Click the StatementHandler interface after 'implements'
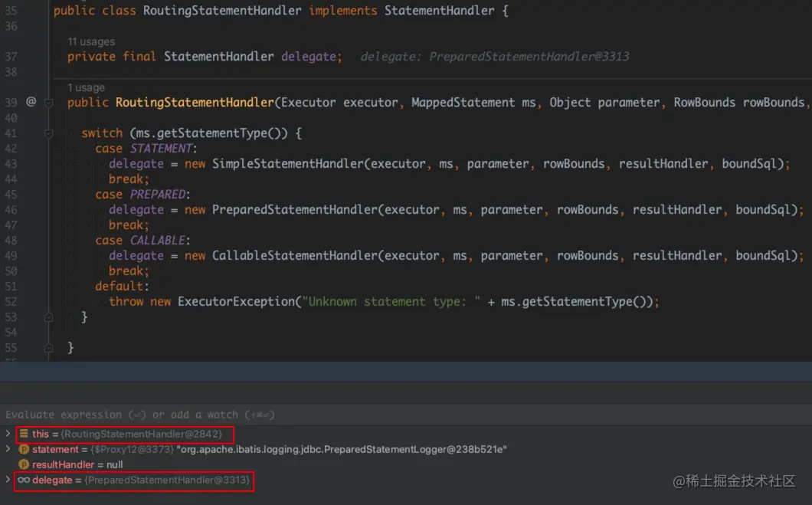Image resolution: width=812 pixels, height=505 pixels. (439, 11)
